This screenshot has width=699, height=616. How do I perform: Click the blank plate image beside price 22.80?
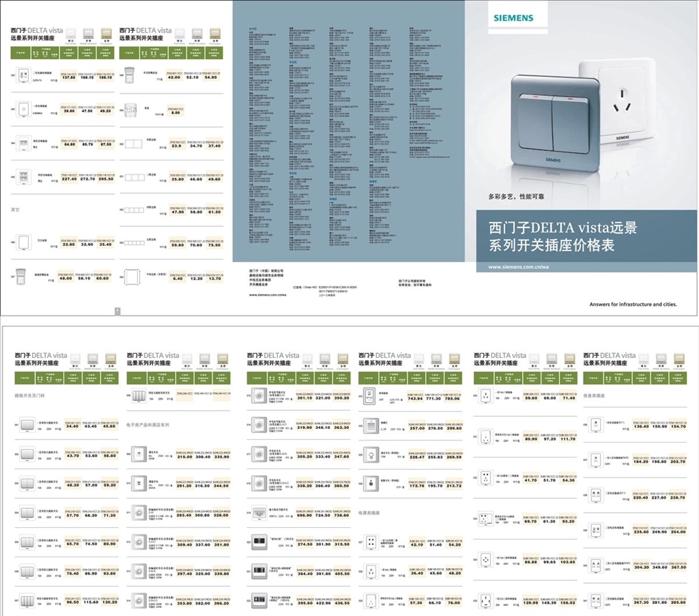[24, 242]
